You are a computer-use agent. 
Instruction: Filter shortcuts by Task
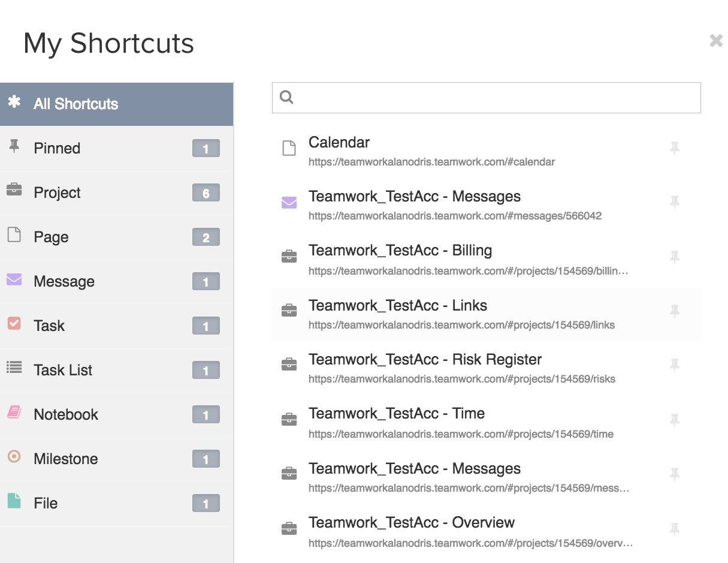[x=116, y=326]
